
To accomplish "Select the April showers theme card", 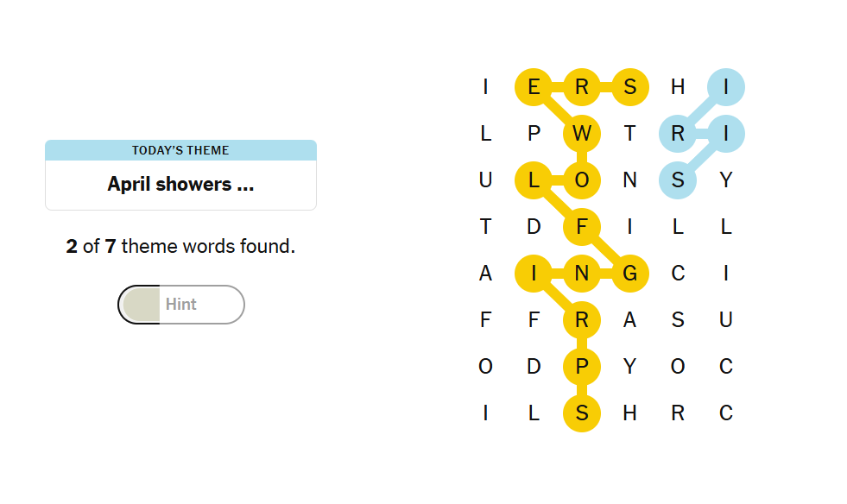I will pos(181,175).
